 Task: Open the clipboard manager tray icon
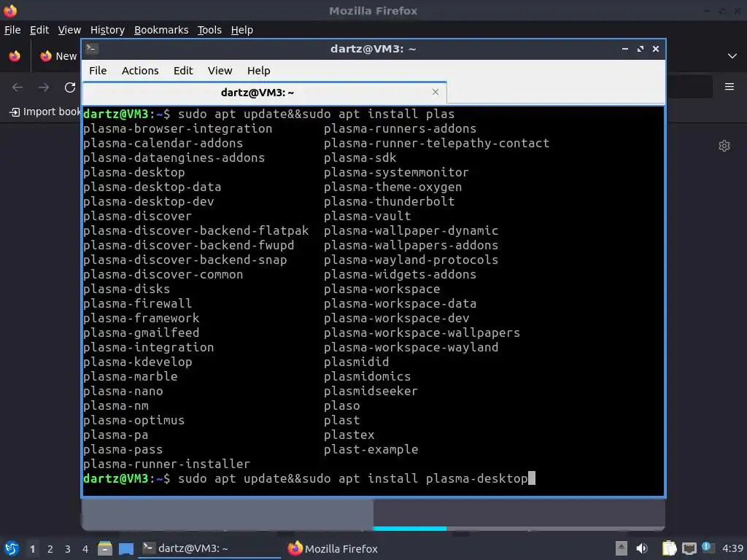click(x=669, y=548)
